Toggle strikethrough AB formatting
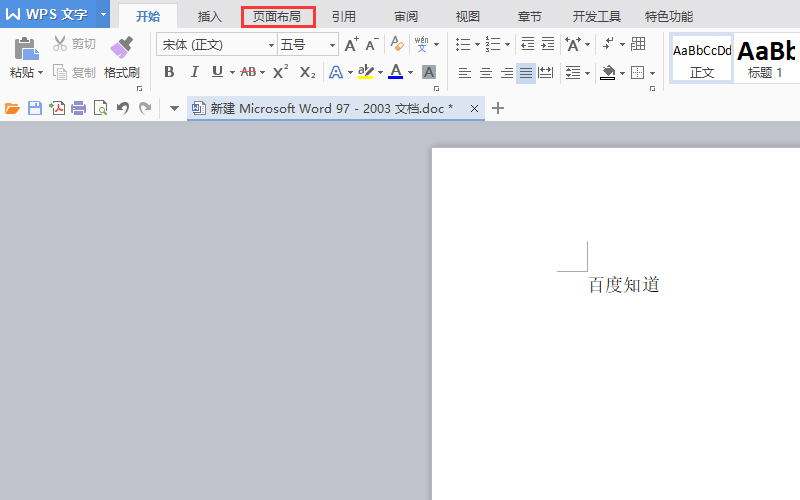 [x=248, y=72]
